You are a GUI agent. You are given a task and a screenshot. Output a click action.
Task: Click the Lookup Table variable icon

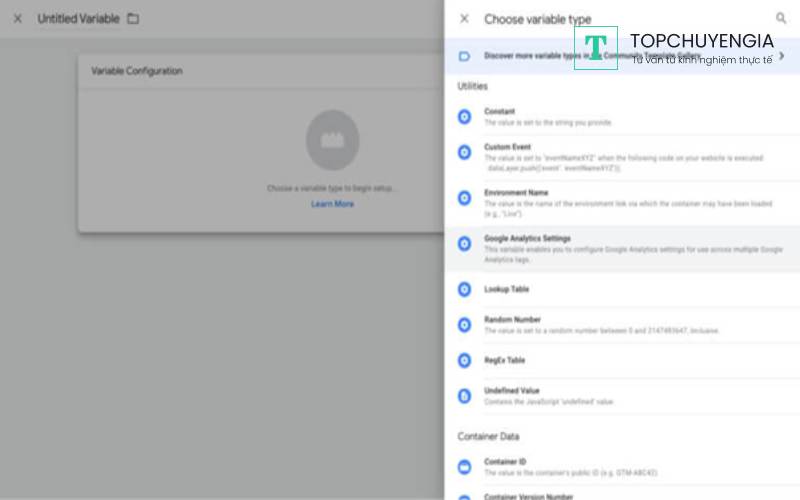point(464,289)
